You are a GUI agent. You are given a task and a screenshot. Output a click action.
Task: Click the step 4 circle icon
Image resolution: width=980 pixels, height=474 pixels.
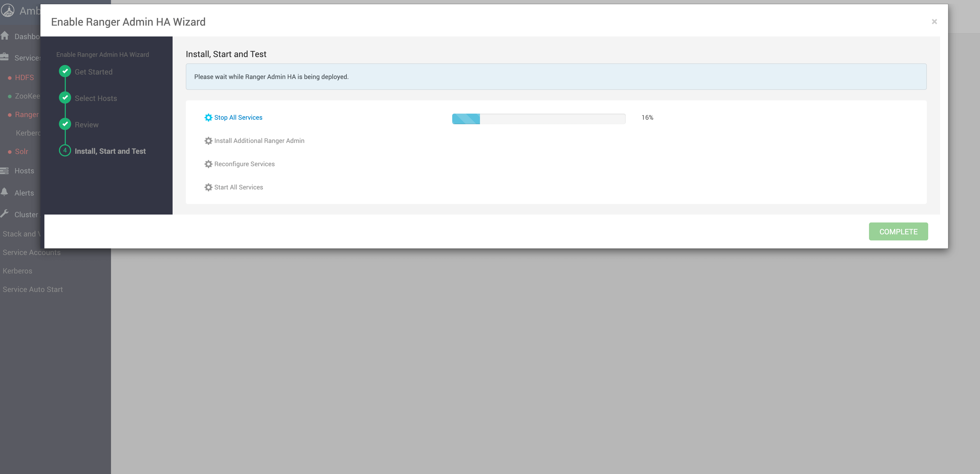click(x=65, y=151)
